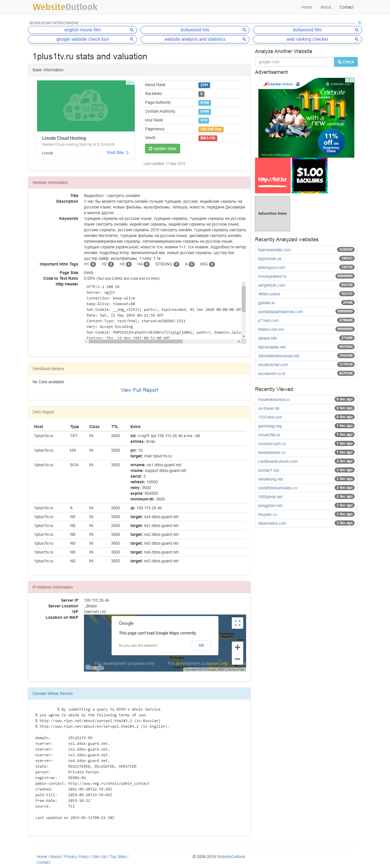
Task: Open the WebsiteOutlook logo
Action: (65, 7)
